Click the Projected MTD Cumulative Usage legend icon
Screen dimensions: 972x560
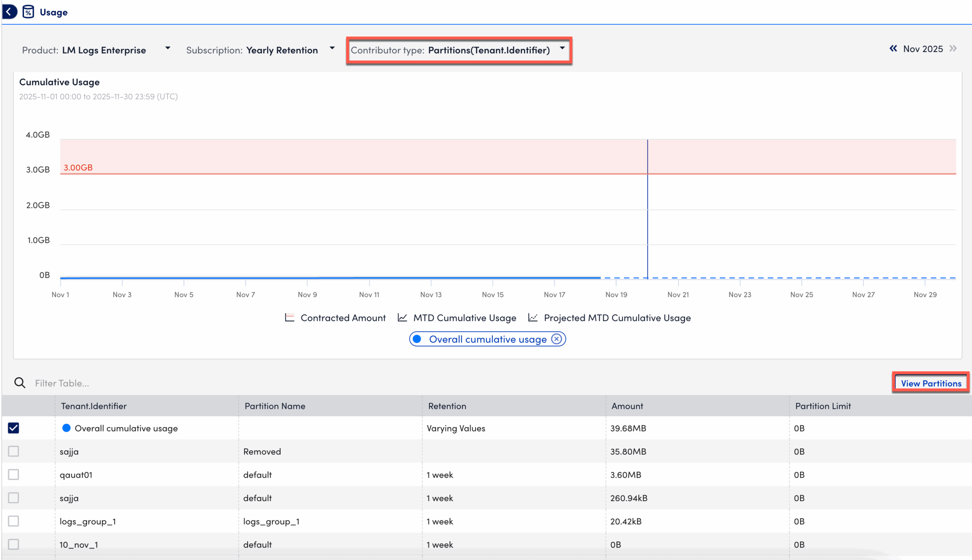pos(533,317)
